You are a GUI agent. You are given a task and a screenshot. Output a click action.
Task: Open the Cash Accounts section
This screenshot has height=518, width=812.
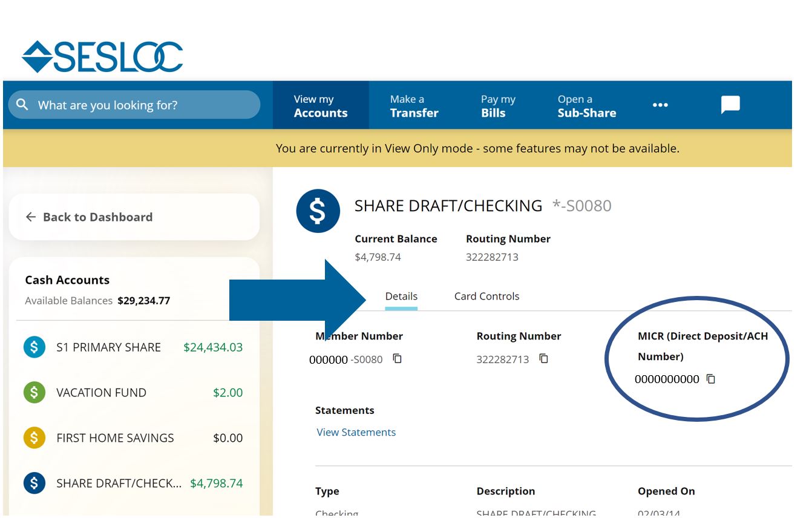point(67,280)
